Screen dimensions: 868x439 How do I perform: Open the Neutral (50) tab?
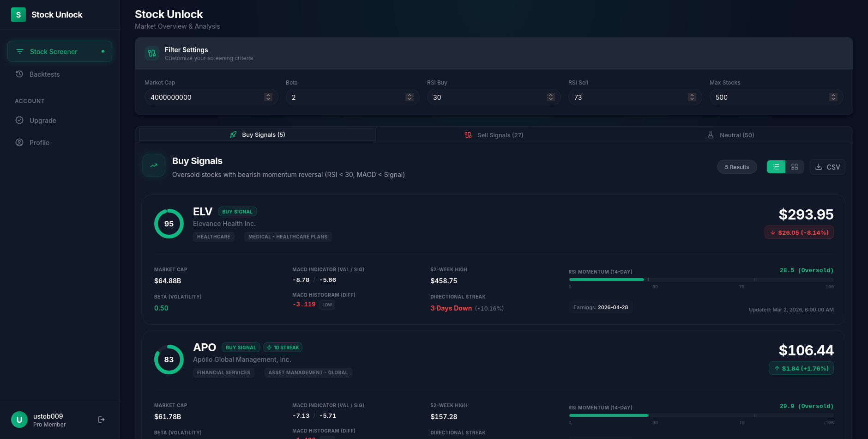coord(731,135)
